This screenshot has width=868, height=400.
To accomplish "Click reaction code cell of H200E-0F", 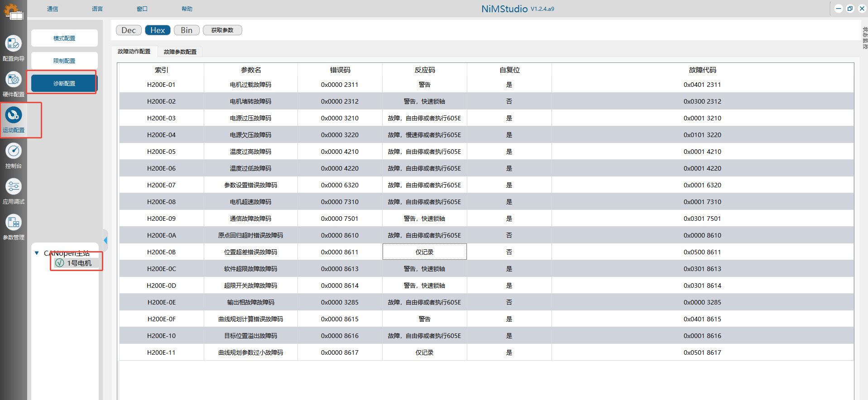I will click(425, 319).
